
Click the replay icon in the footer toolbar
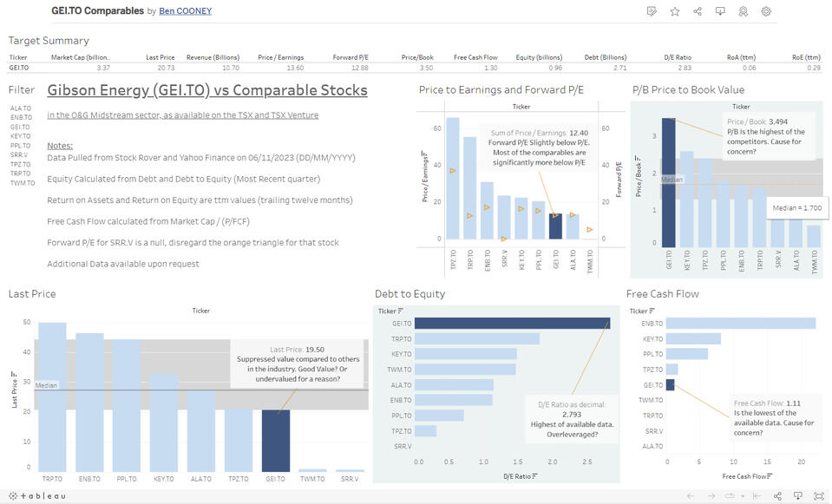point(730,496)
